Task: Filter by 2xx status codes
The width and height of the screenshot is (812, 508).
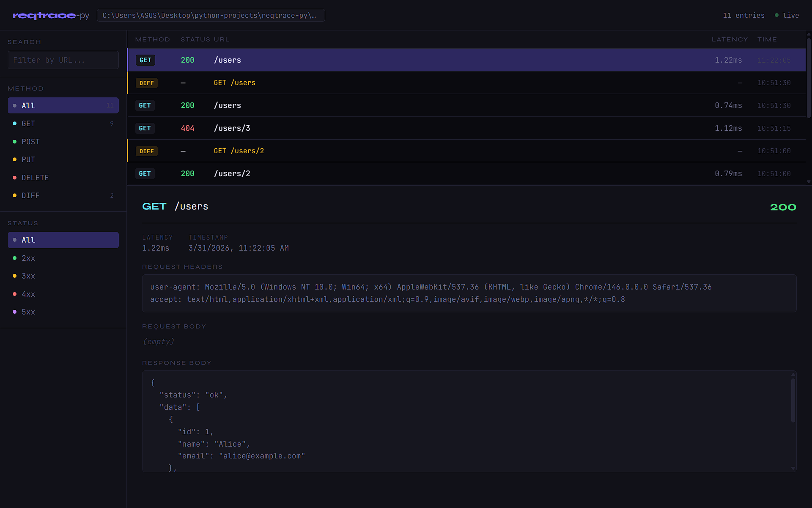Action: point(63,258)
